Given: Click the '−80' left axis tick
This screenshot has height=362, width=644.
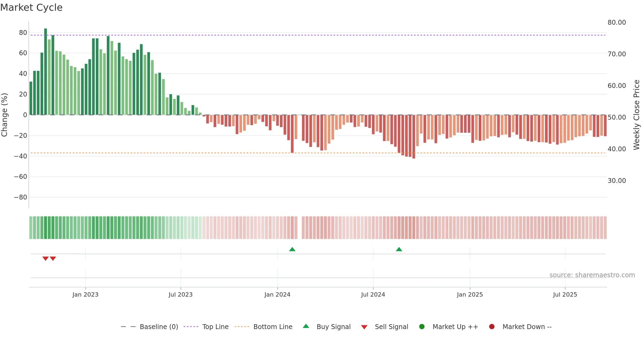Looking at the screenshot, I should pyautogui.click(x=21, y=197).
